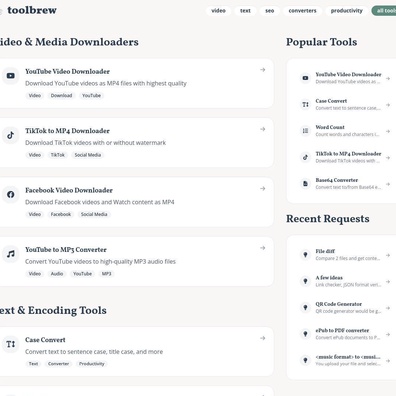Click TikTok icon in Popular Tools list
The image size is (396, 396).
coord(305,157)
